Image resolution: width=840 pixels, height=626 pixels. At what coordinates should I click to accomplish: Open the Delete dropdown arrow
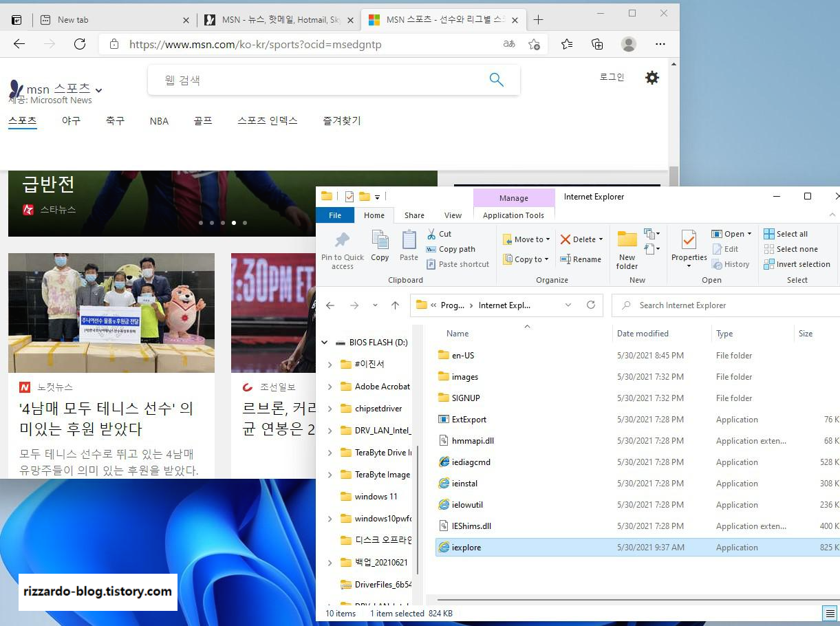(x=601, y=239)
